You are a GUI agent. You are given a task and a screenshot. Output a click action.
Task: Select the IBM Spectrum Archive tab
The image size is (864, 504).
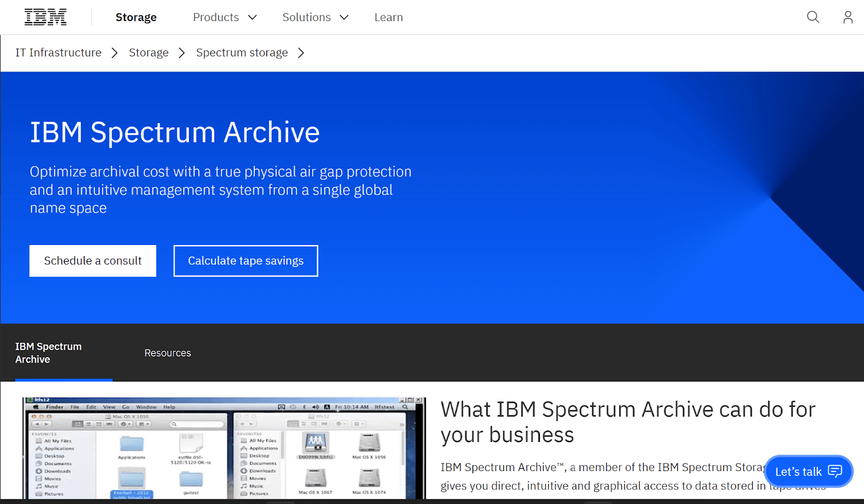point(49,352)
